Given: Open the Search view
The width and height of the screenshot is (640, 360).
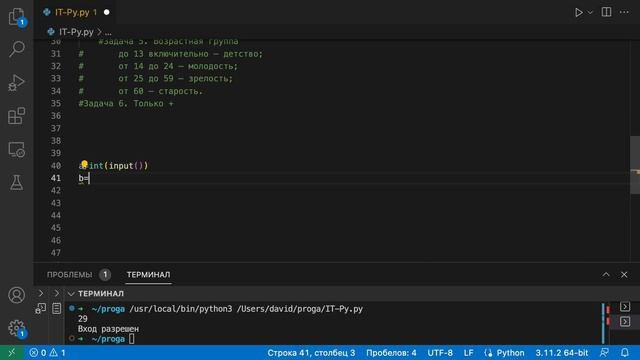Looking at the screenshot, I should tap(16, 49).
